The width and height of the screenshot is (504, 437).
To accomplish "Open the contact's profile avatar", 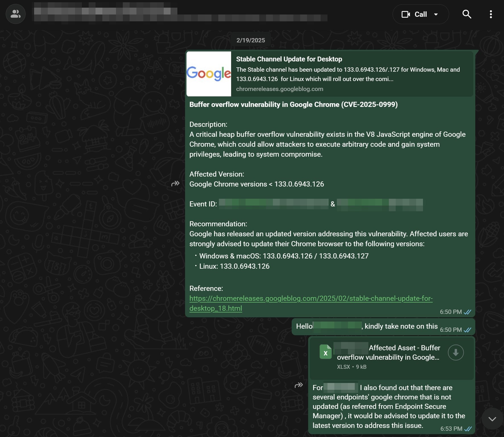I will coord(15,14).
